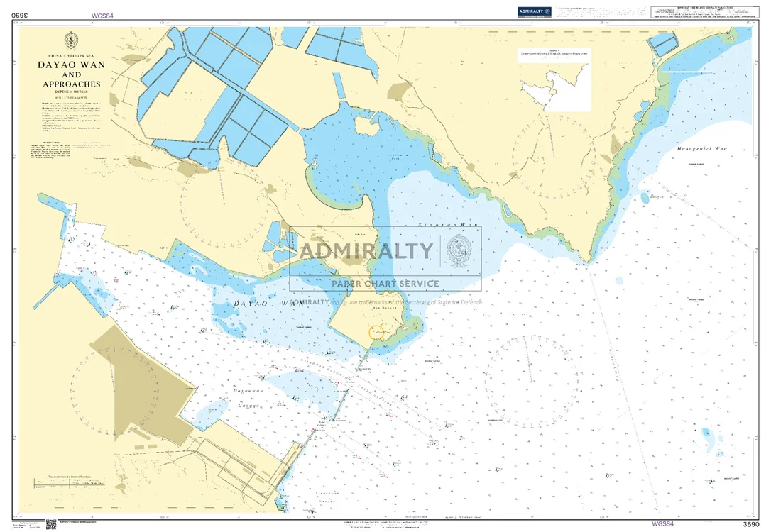
Task: Click the 'DAYAO WAN' title heading
Action: [72, 65]
